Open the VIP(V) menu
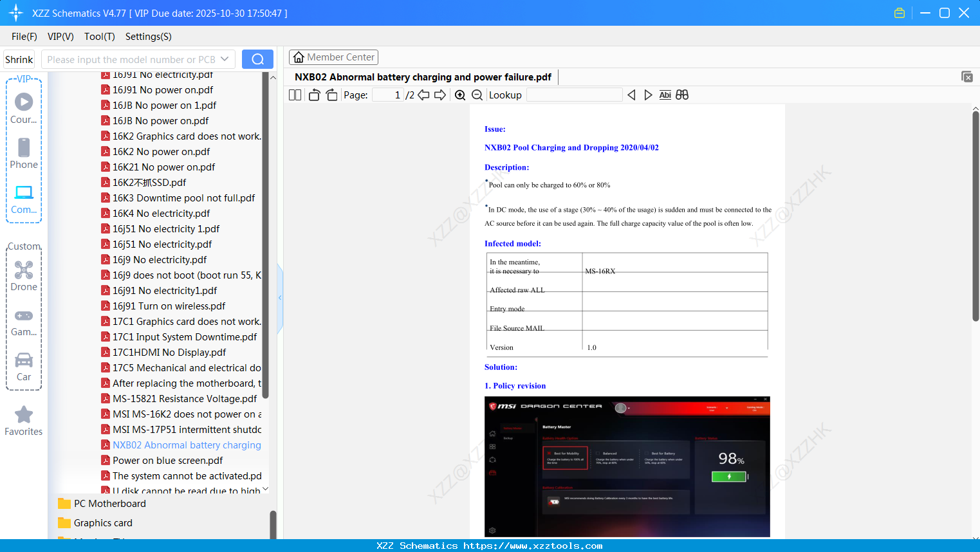 60,37
